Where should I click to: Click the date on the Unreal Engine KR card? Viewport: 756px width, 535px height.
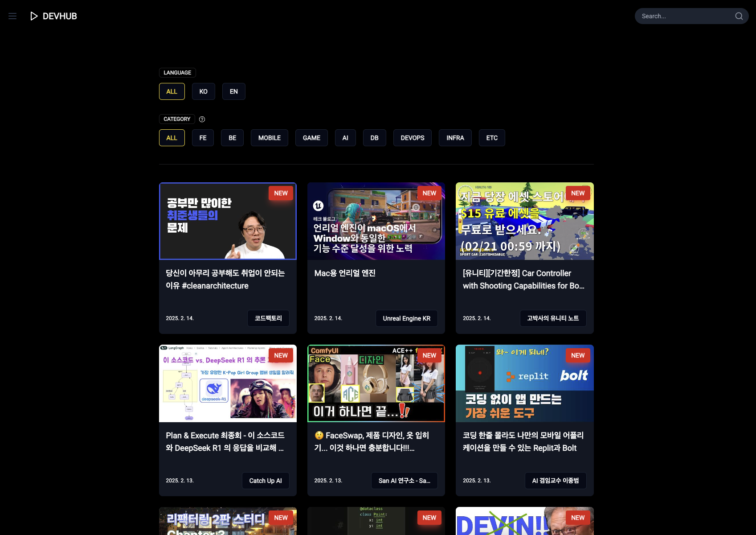pos(328,318)
